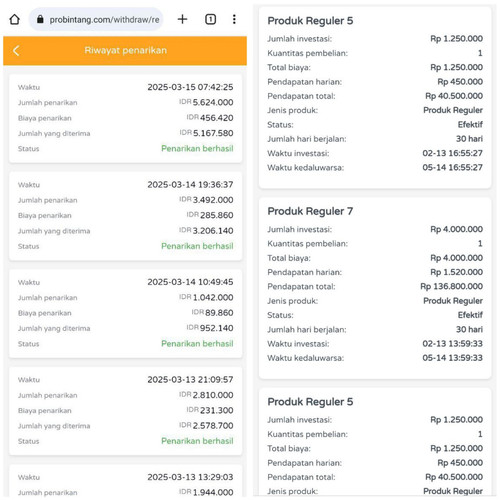Viewport: 500px width, 500px height.
Task: Open the three-dot browser menu
Action: tap(234, 19)
